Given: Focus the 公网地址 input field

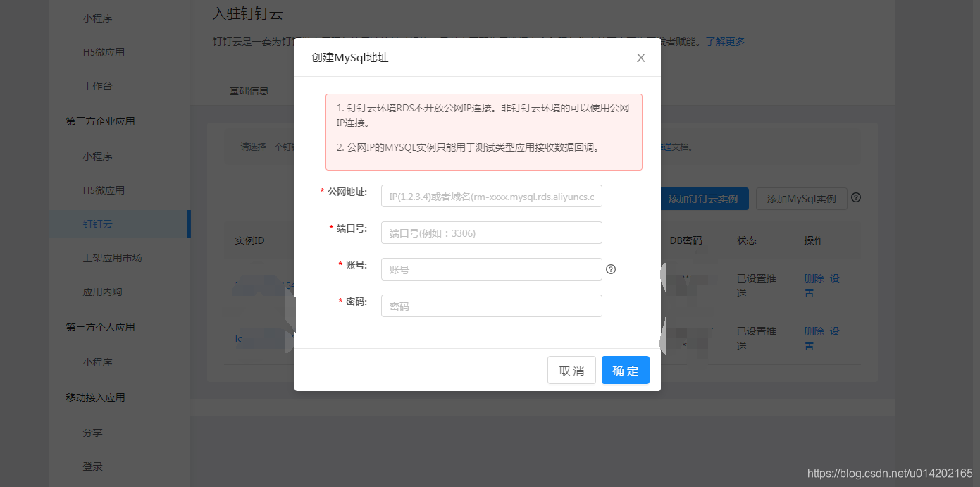Looking at the screenshot, I should (492, 196).
